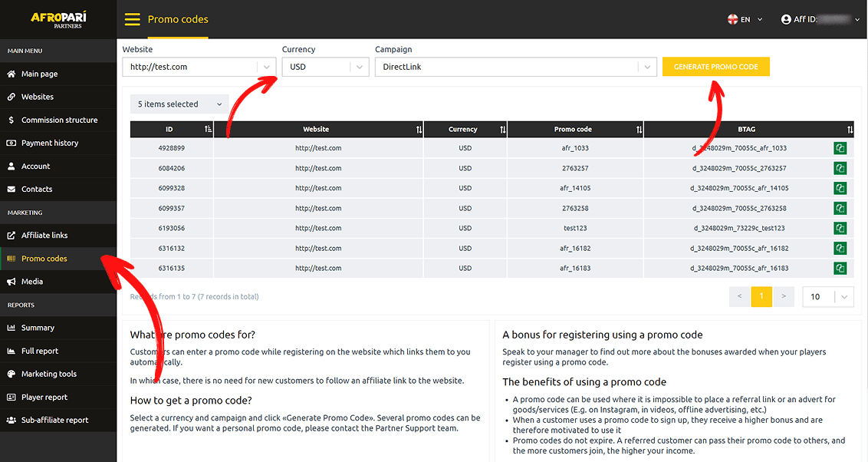Sort table by ID column

[x=209, y=130]
